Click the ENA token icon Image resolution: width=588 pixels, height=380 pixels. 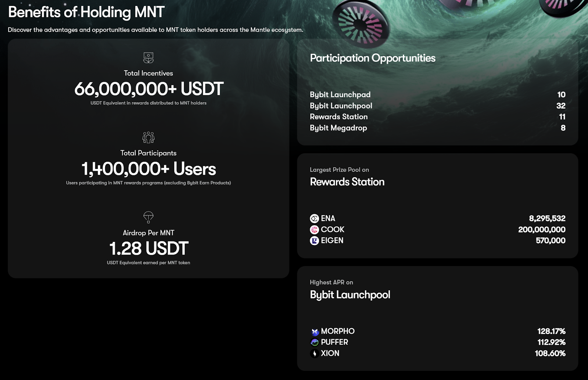pyautogui.click(x=314, y=219)
